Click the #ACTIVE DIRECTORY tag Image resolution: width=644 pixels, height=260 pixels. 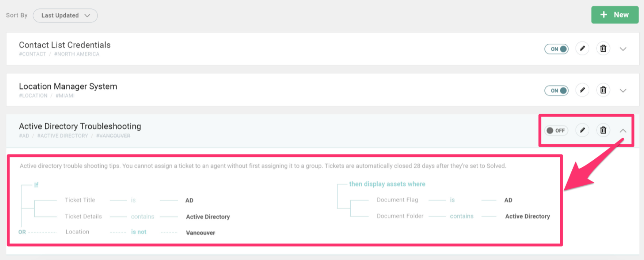(x=63, y=136)
